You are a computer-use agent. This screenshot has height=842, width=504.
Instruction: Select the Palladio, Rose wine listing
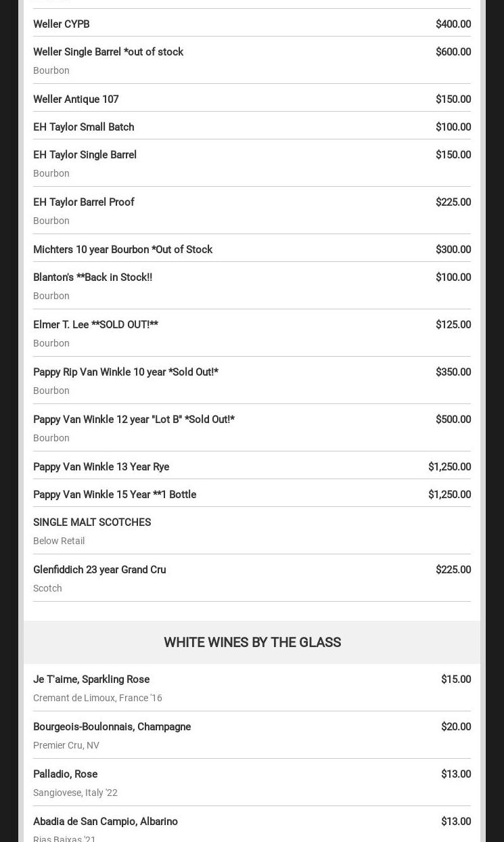tap(66, 774)
